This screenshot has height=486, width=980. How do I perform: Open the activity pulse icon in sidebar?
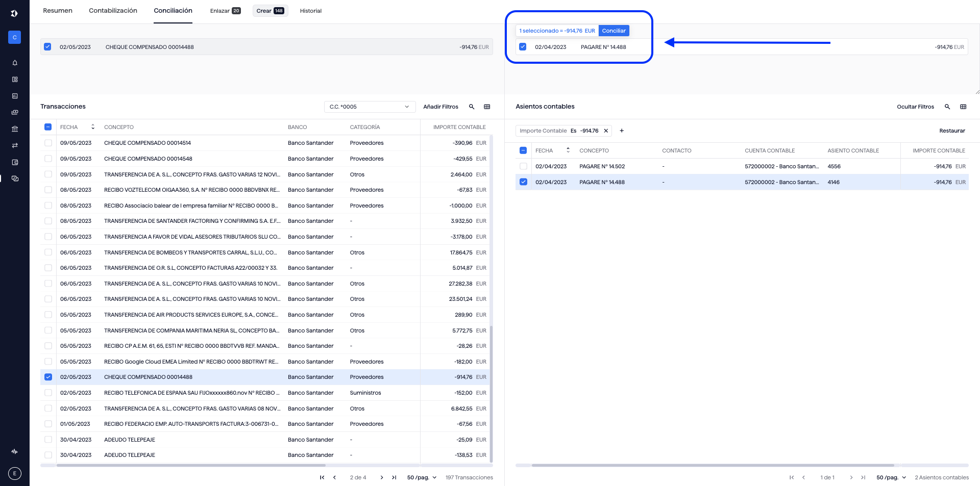14,451
